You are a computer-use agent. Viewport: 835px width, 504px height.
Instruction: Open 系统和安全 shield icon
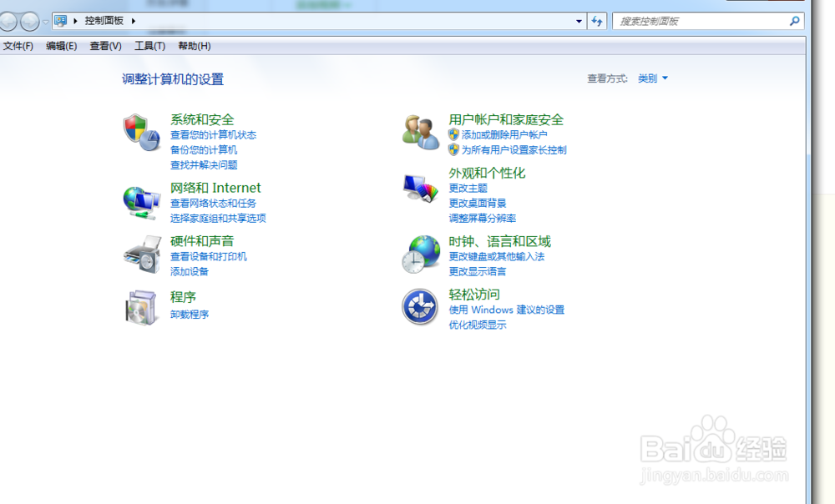click(x=142, y=132)
